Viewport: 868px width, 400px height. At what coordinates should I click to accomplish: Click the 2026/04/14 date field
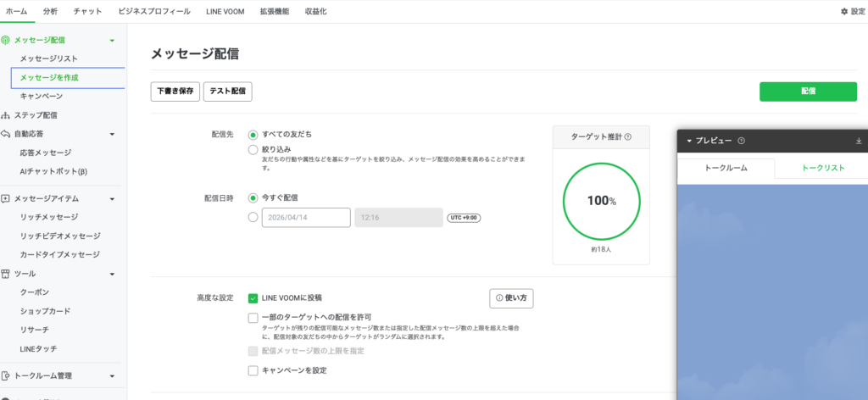(306, 218)
